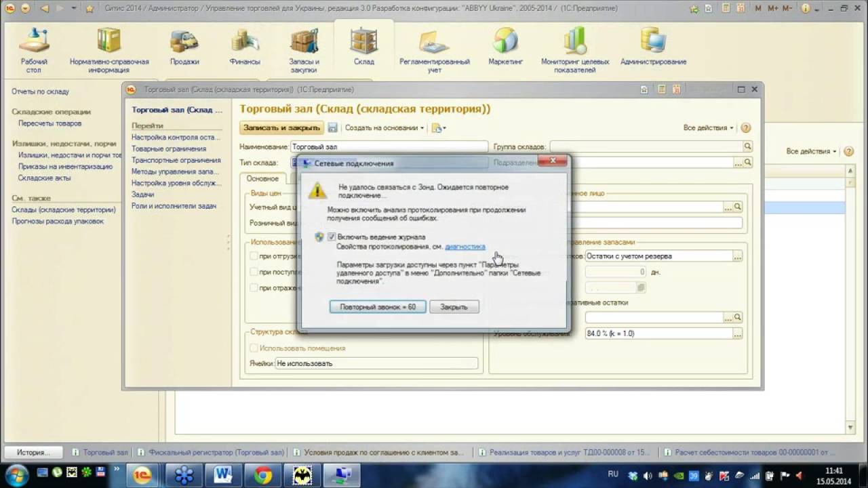The image size is (868, 488).
Task: Open the Рабочий стол section
Action: pyautogui.click(x=33, y=50)
